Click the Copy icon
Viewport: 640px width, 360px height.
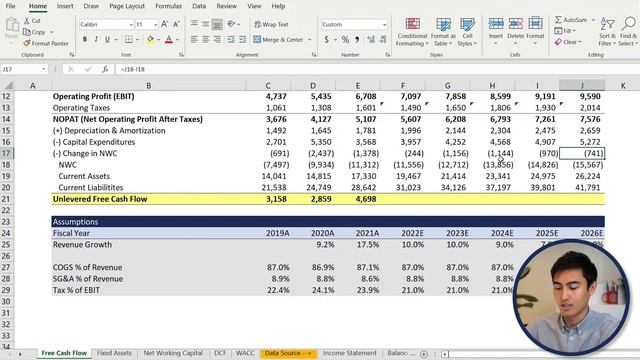27,32
